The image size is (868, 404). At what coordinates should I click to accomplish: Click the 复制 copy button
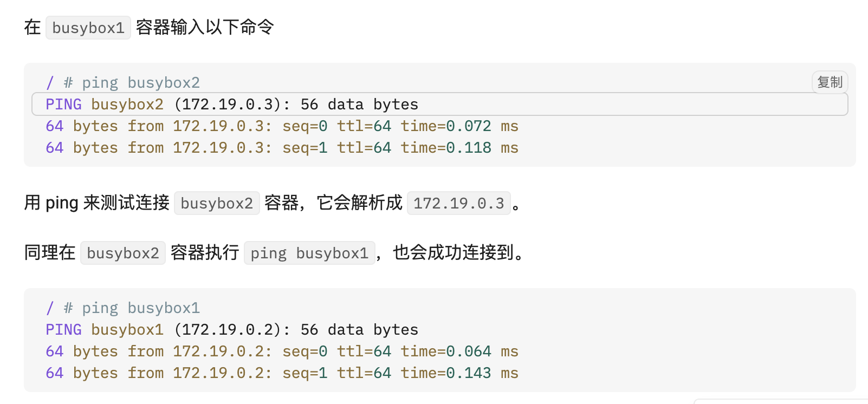pos(830,82)
